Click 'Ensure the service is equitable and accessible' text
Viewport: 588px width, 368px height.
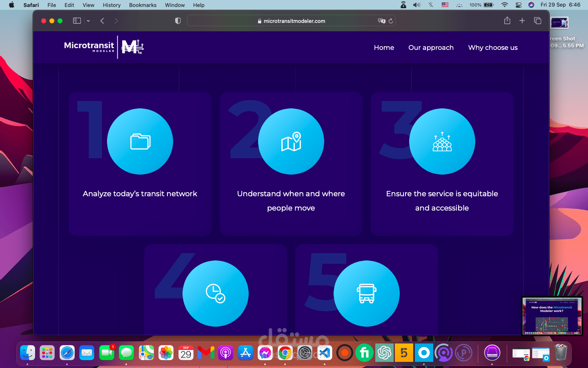[442, 201]
